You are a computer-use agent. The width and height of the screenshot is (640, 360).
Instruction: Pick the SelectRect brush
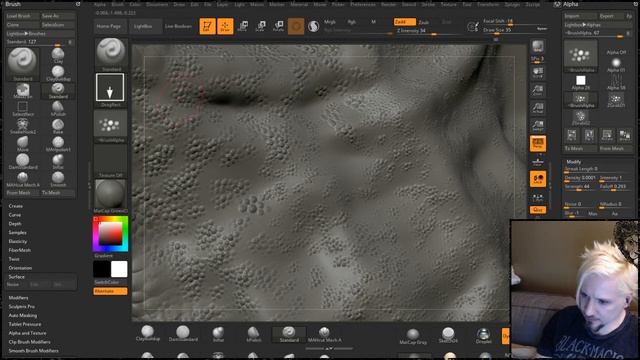22,108
